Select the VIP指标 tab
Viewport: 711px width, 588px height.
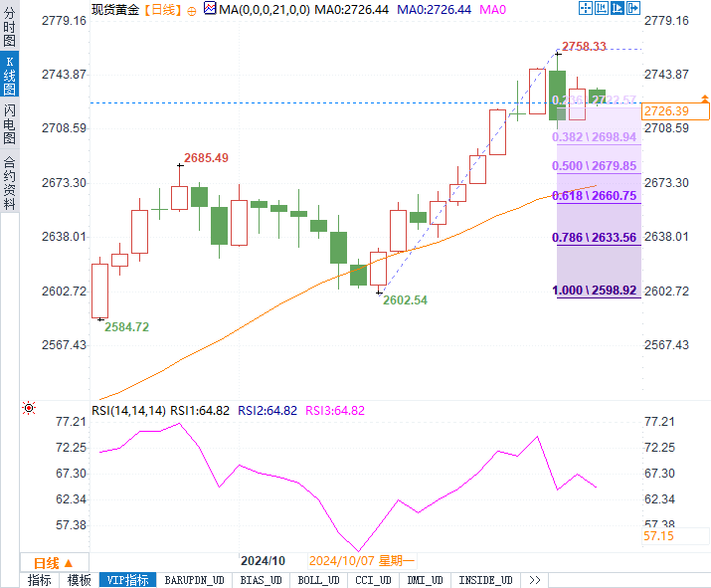[127, 580]
